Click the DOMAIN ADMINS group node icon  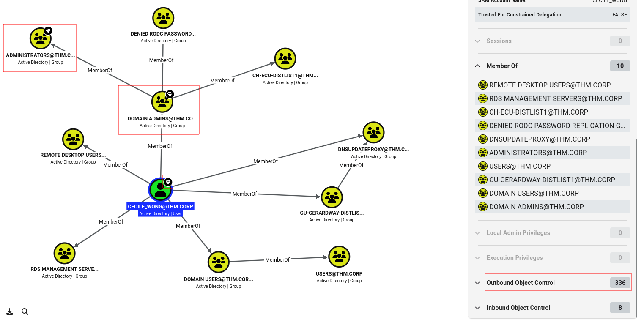coord(162,101)
